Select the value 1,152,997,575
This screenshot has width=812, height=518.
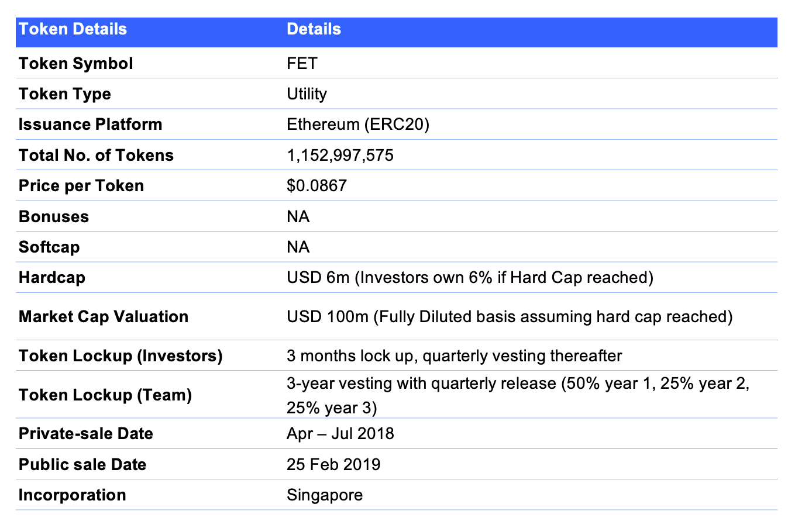point(339,155)
